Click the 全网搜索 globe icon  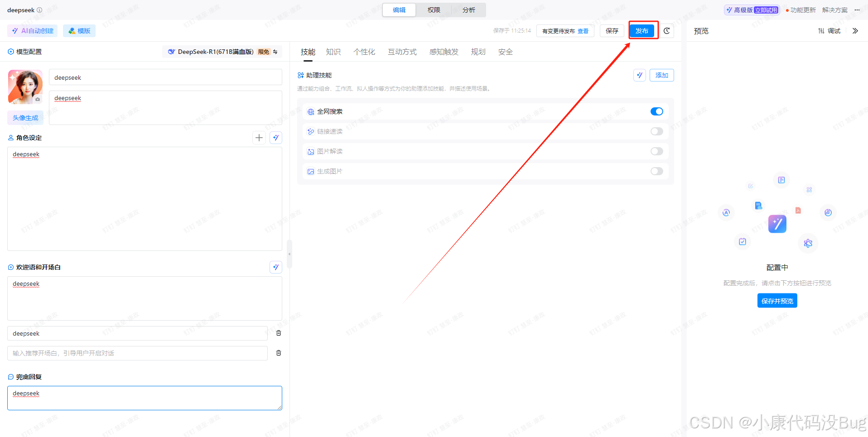click(x=311, y=112)
